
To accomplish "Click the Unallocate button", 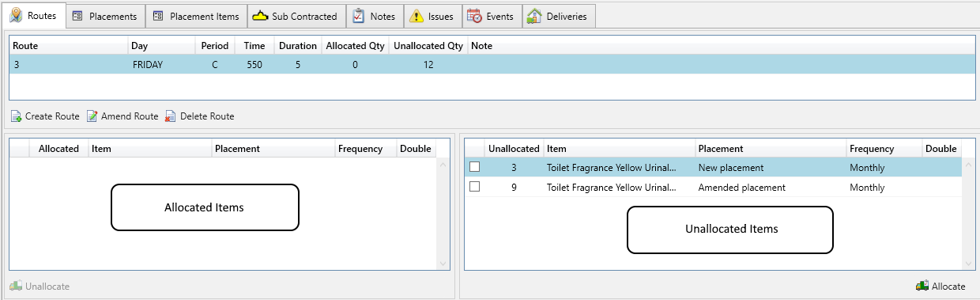I will pos(40,286).
